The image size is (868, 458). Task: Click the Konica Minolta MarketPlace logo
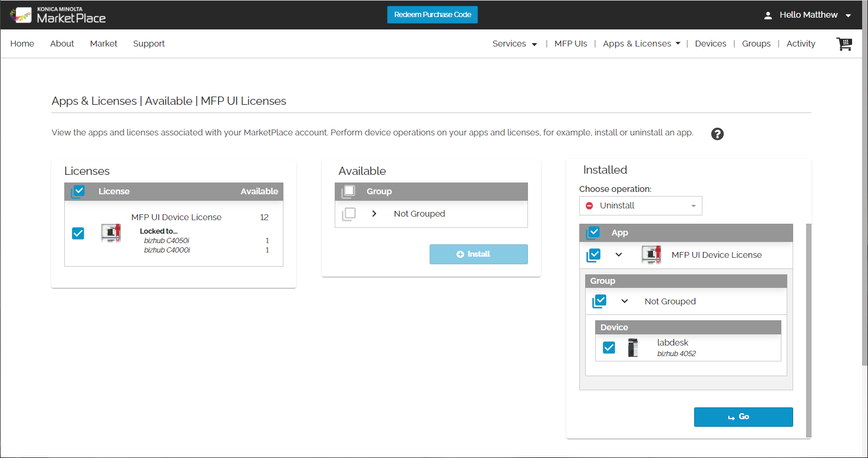coord(58,15)
